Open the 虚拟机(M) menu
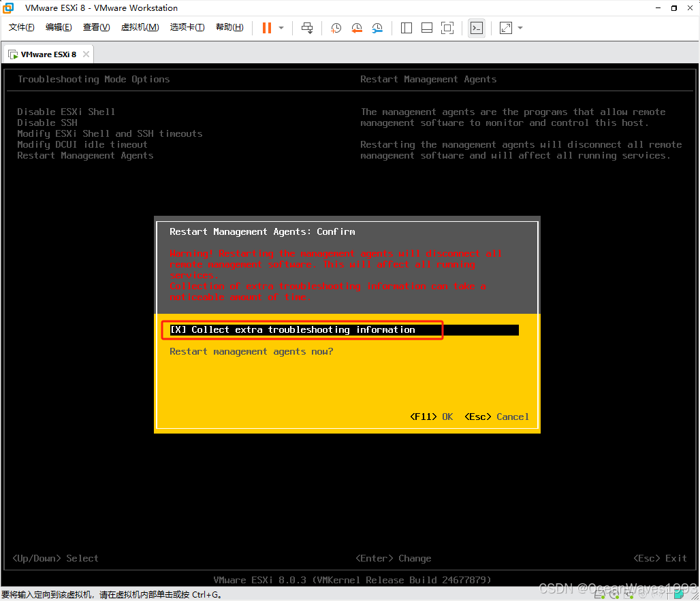The width and height of the screenshot is (700, 601). (140, 27)
